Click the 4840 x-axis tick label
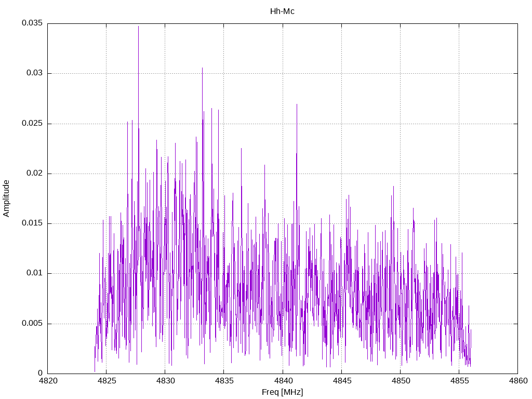 pyautogui.click(x=283, y=381)
